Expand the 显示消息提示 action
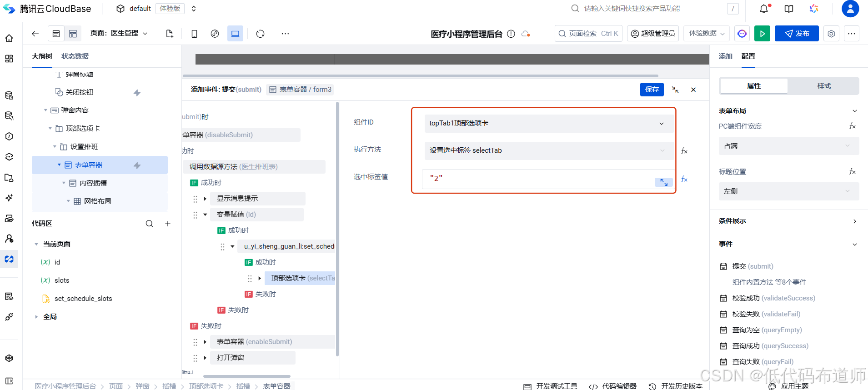Image resolution: width=868 pixels, height=390 pixels. pyautogui.click(x=205, y=199)
